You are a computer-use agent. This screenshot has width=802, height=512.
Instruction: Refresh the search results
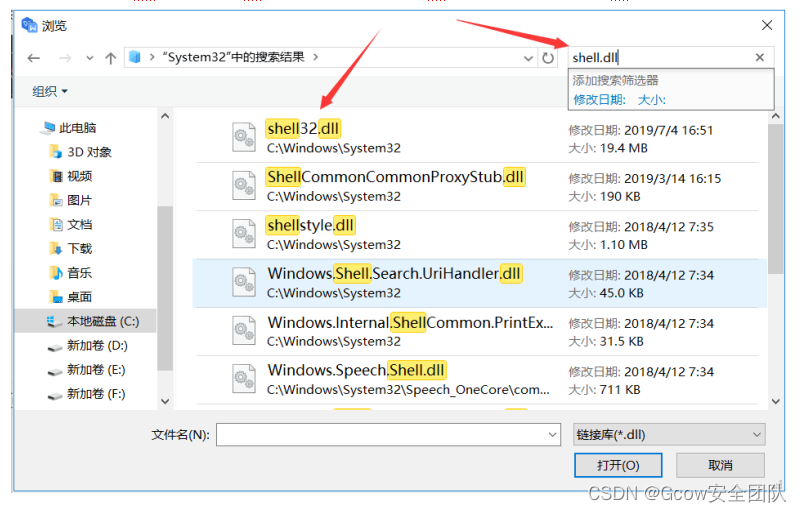[x=548, y=58]
